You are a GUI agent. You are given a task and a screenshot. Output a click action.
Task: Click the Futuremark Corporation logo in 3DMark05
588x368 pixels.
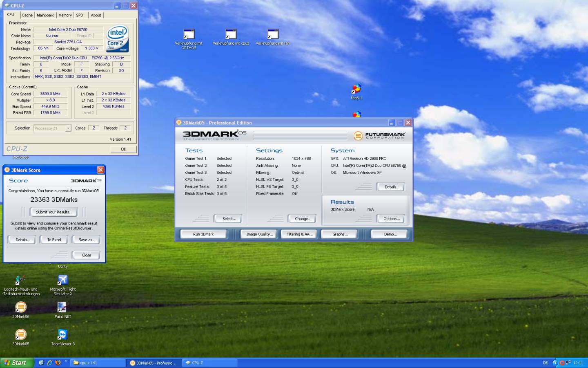click(380, 135)
